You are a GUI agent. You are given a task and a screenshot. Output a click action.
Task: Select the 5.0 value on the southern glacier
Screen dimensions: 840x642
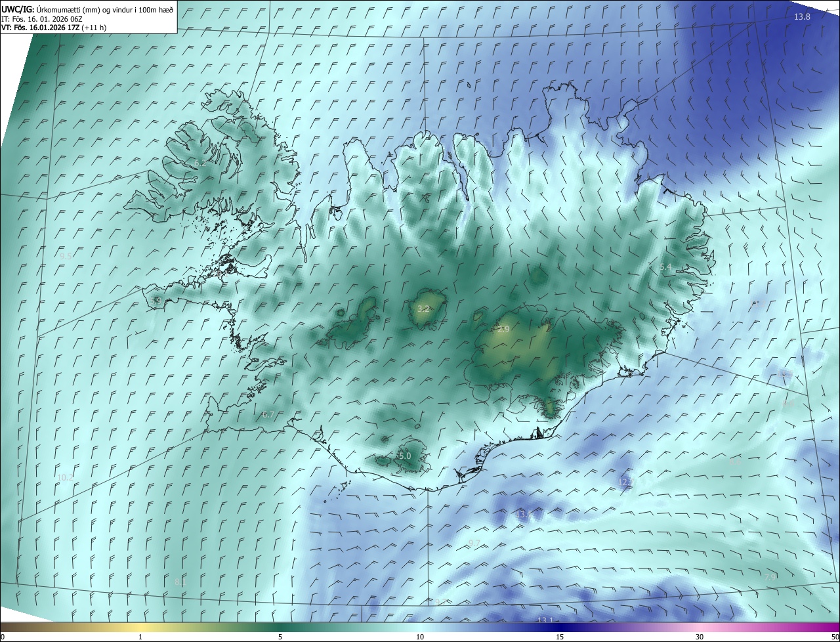tap(405, 456)
